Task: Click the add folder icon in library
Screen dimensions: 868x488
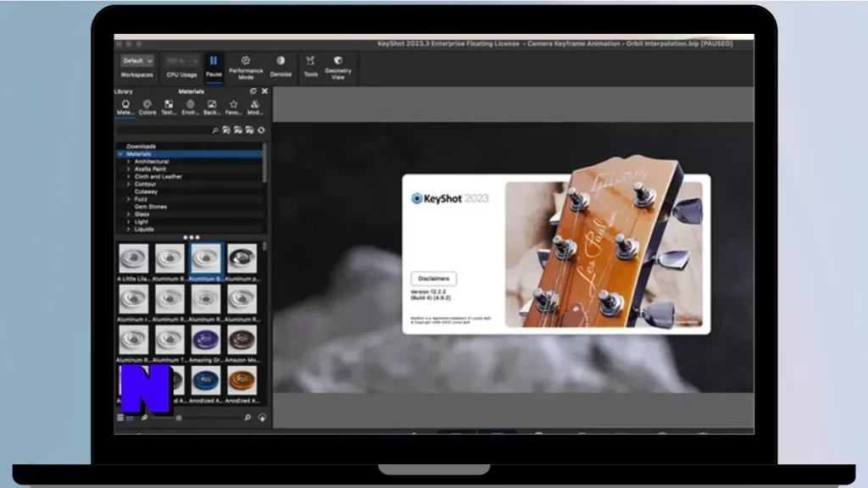Action: click(x=226, y=130)
